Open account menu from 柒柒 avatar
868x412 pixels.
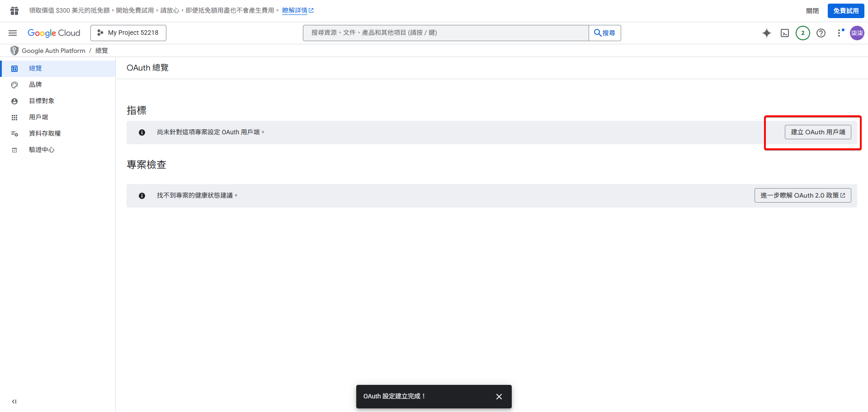857,33
